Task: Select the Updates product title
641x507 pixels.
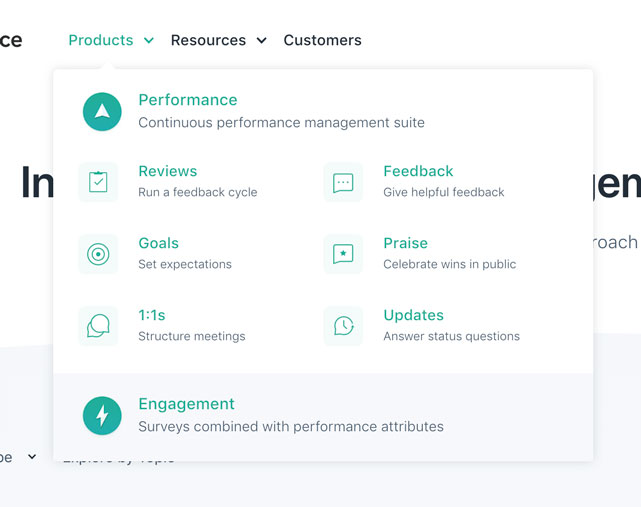Action: [413, 315]
